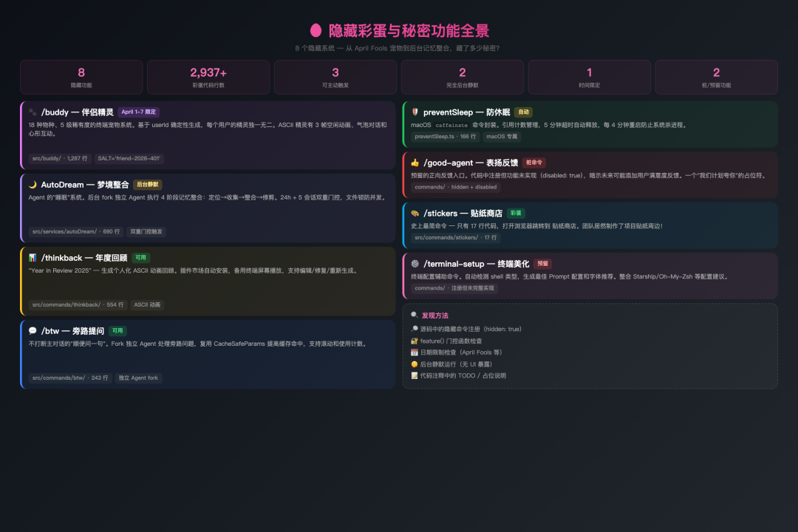The image size is (798, 532).
Task: Click the 'src/commands/btw/ · 243 行' tag
Action: 70,378
